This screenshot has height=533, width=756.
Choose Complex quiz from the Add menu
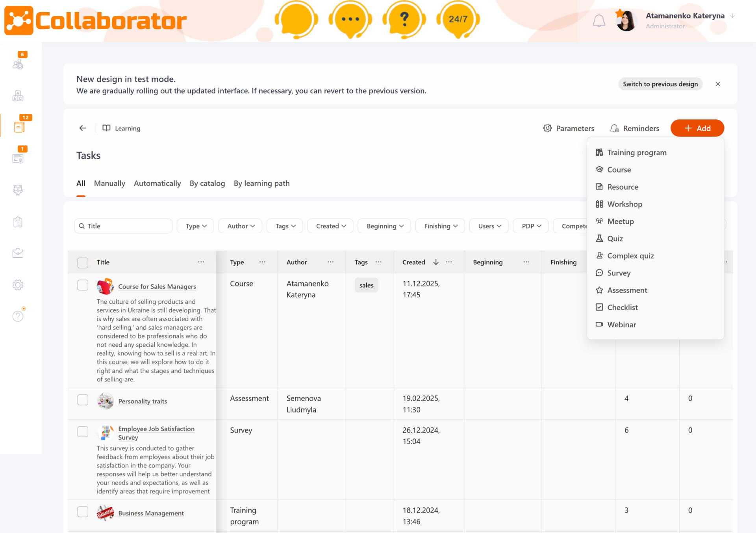click(x=630, y=256)
